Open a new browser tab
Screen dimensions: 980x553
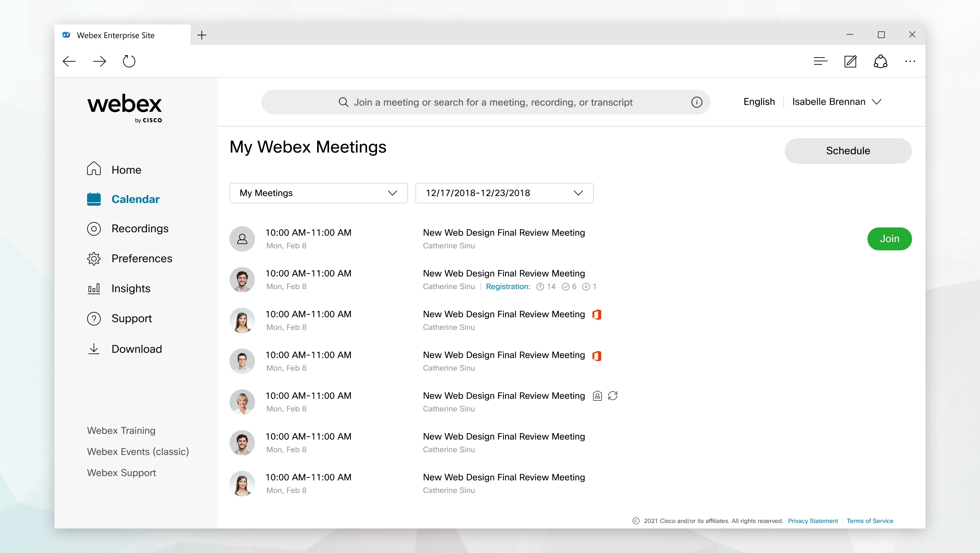(x=202, y=35)
